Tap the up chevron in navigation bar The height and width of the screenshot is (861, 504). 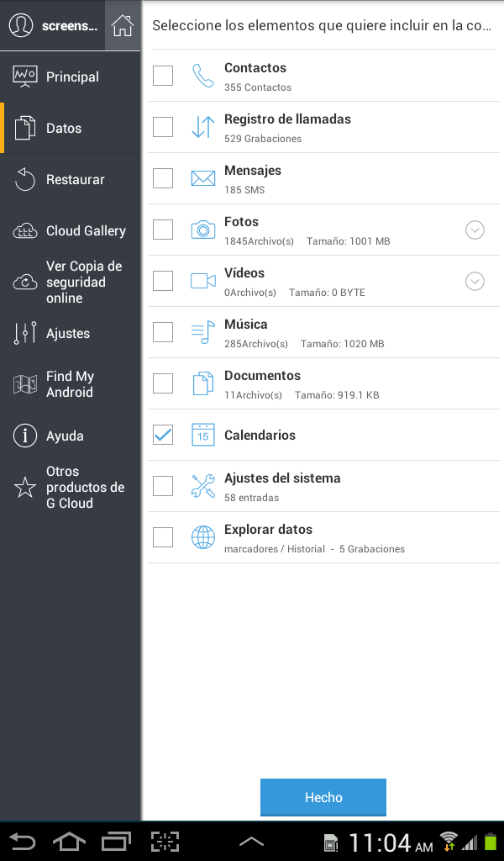tap(252, 841)
